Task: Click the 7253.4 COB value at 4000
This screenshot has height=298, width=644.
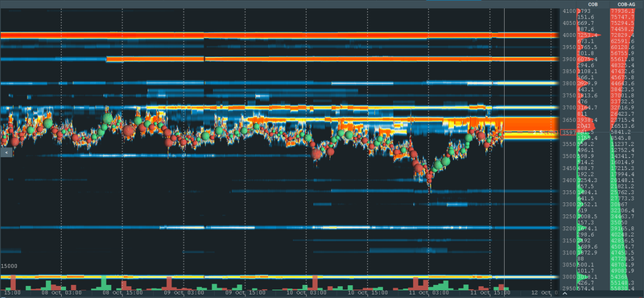Action: click(588, 35)
